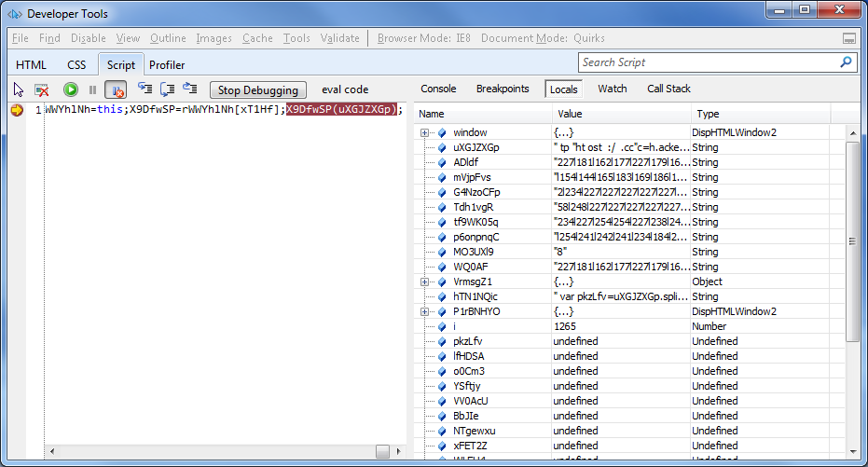Expand the VrmsgZ1 object node
This screenshot has width=868, height=467.
[425, 282]
